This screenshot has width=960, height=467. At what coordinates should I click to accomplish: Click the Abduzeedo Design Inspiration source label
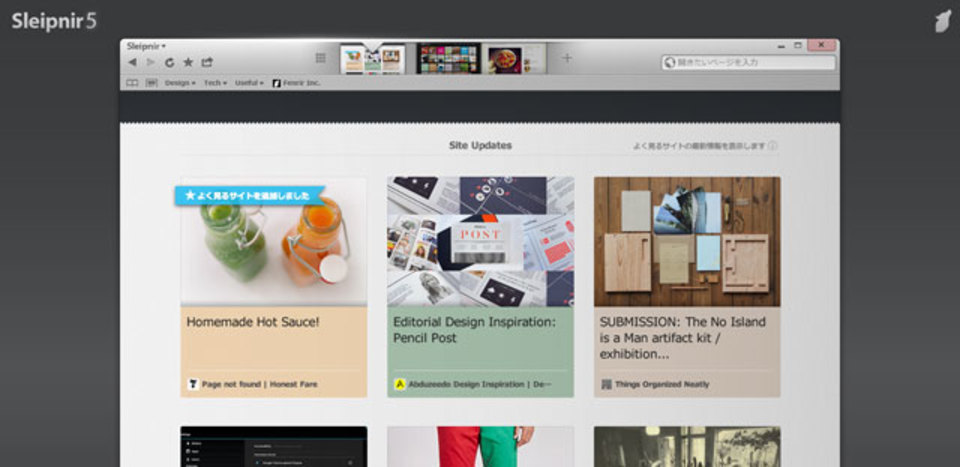(480, 384)
